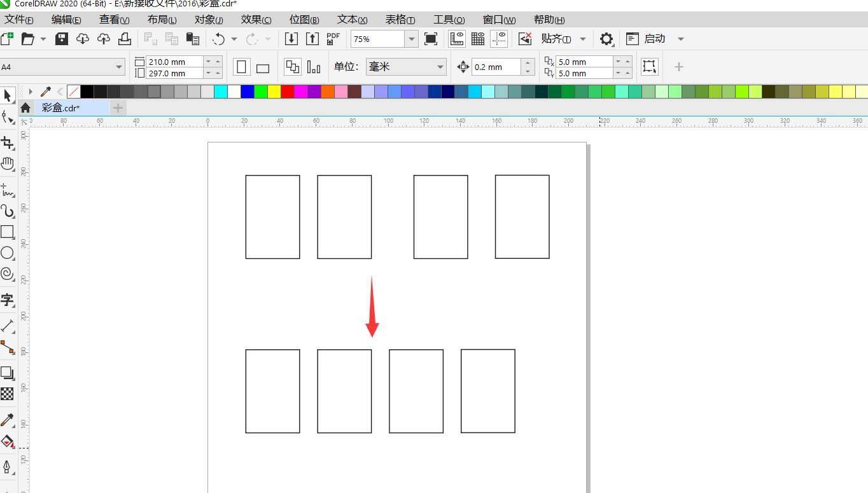Viewport: 868px width, 493px height.
Task: Pick the Pan hand tool
Action: 7,164
